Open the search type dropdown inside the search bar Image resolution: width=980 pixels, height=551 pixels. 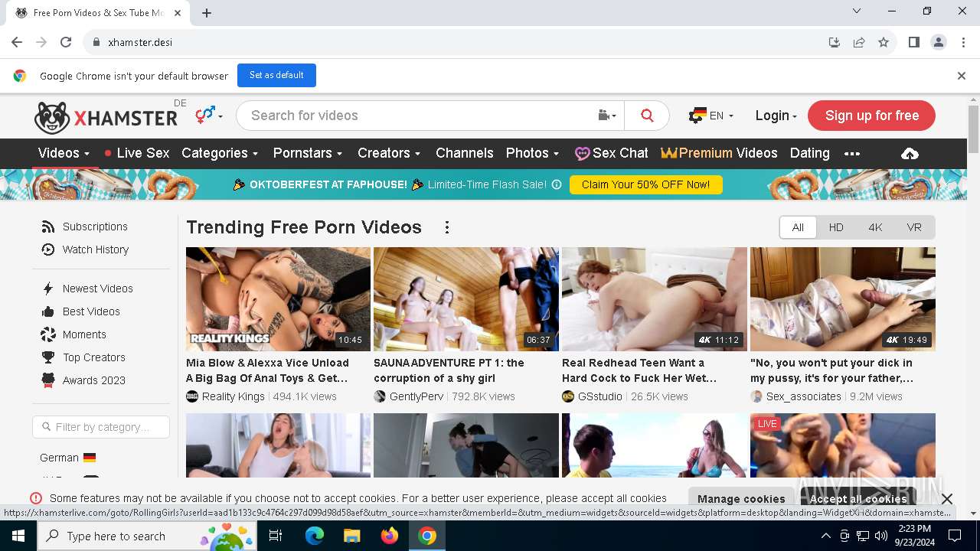pyautogui.click(x=607, y=116)
